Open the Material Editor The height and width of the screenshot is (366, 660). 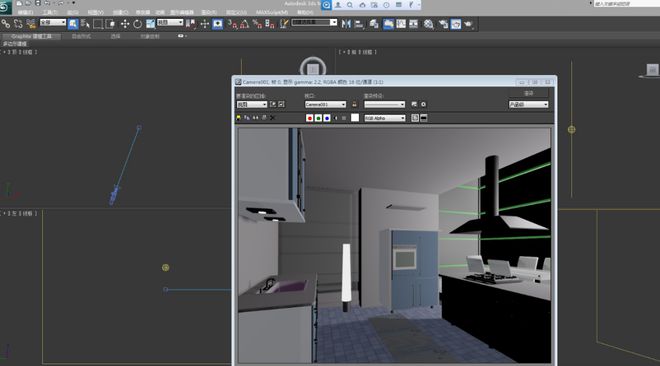428,24
